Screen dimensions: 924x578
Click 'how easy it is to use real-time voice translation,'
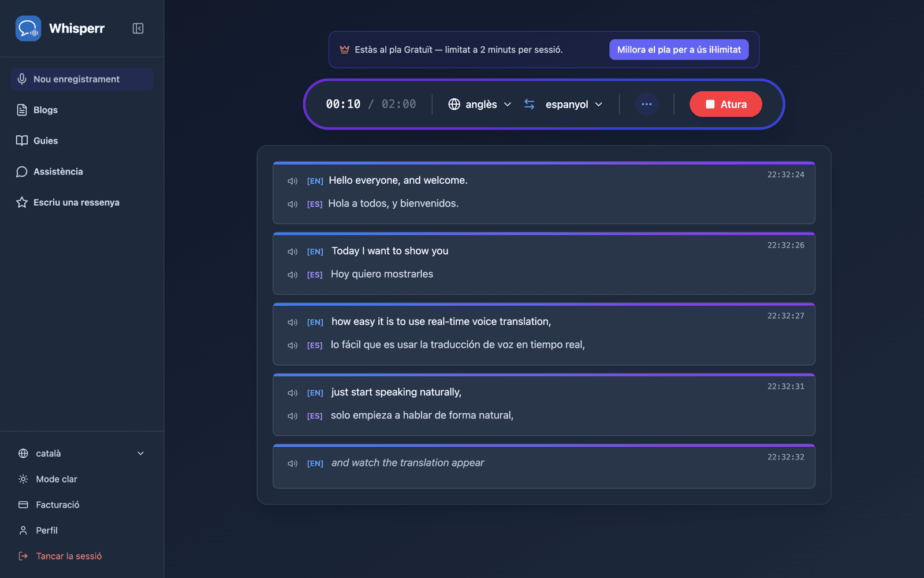(441, 321)
